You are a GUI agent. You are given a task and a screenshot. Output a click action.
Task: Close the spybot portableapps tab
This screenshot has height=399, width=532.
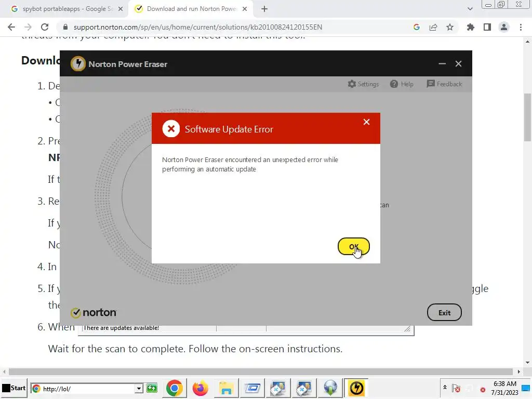121,9
